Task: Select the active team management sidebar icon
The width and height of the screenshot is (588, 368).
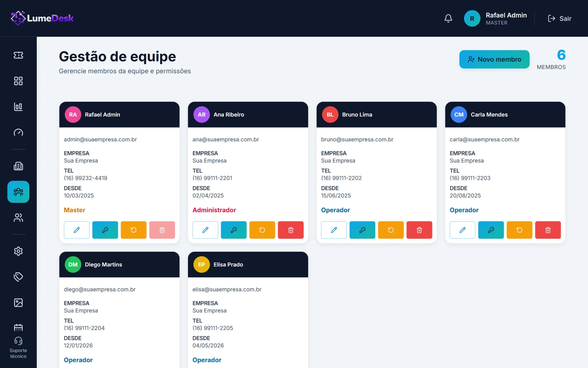Action: tap(18, 192)
